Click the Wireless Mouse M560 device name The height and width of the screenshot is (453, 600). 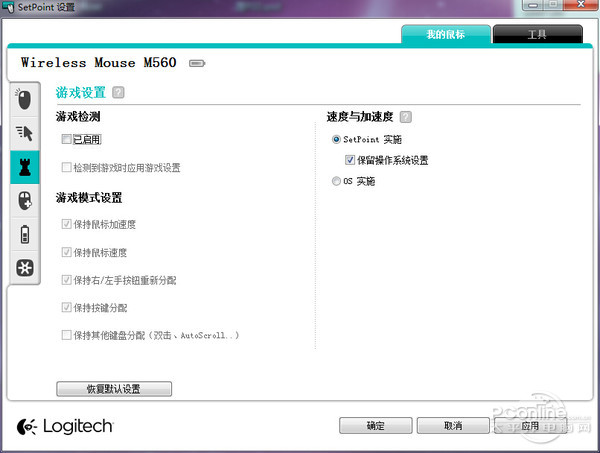point(99,62)
